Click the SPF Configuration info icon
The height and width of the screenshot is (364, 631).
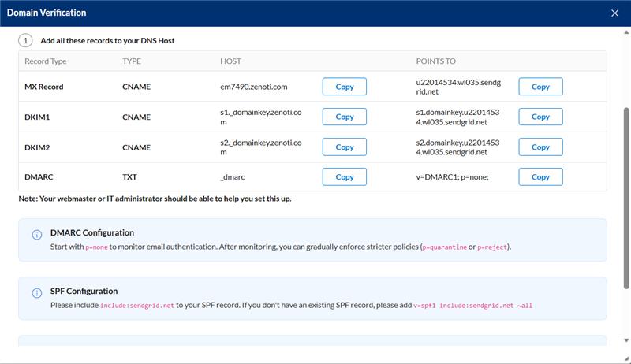(x=36, y=293)
